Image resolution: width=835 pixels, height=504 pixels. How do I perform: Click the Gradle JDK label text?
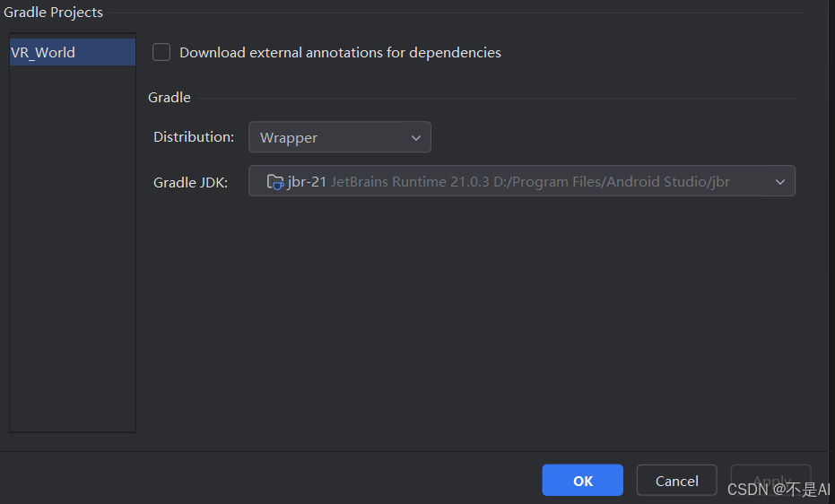[x=191, y=183]
